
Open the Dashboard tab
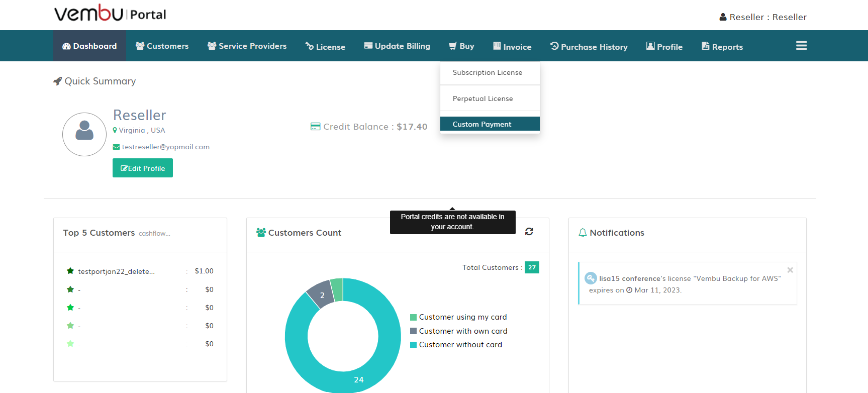tap(89, 46)
